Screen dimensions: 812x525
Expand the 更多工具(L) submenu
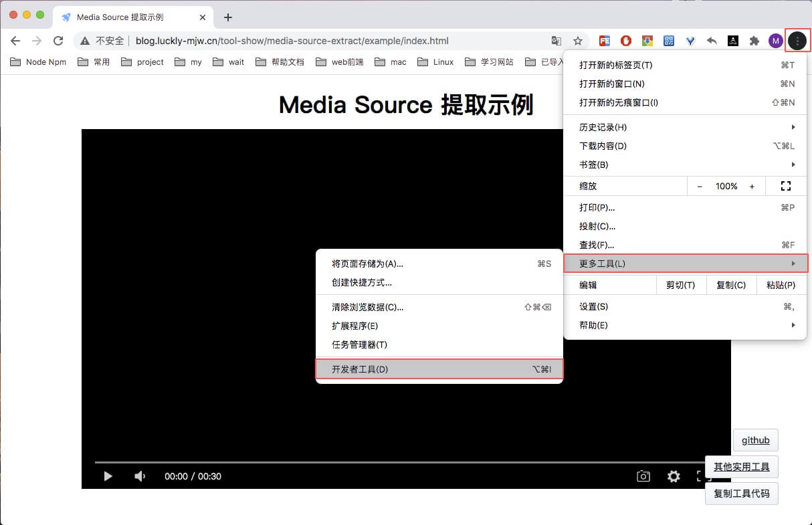point(685,264)
